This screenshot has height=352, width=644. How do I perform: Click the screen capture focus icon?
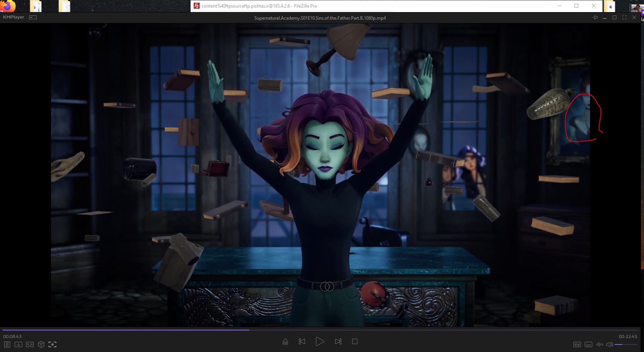click(52, 344)
